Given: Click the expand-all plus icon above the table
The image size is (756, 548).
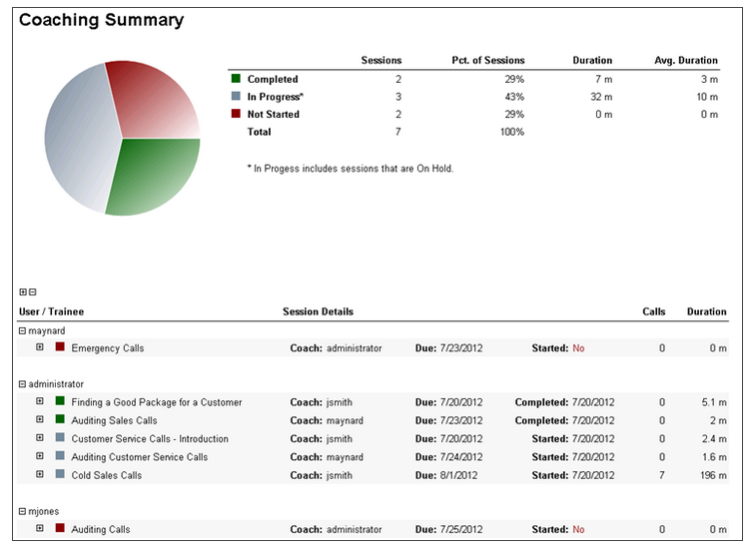Looking at the screenshot, I should (x=23, y=292).
